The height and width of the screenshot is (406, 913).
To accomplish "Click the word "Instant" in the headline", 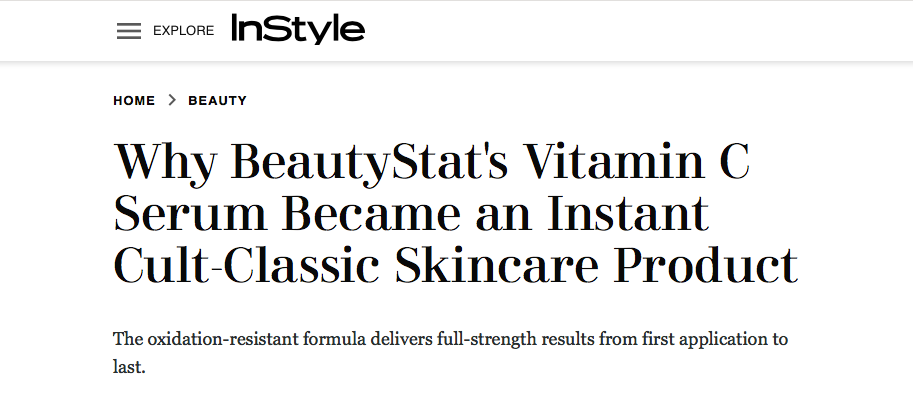I will (615, 213).
